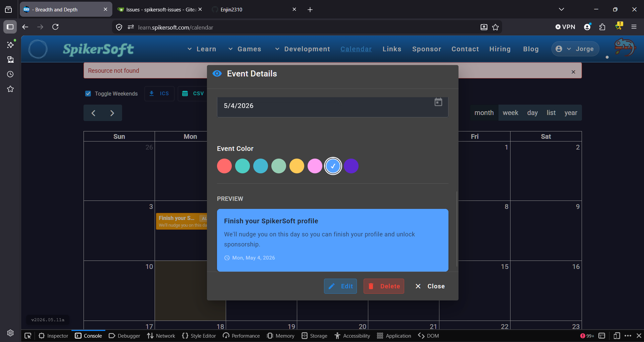Open the browser sidebar toggle icon
Viewport: 644px width, 342px height.
pyautogui.click(x=10, y=27)
